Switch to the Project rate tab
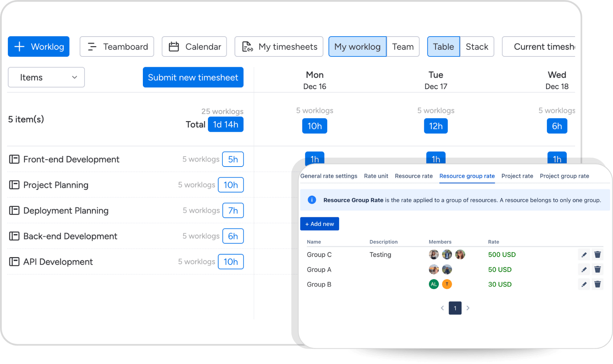The height and width of the screenshot is (364, 613). tap(517, 176)
